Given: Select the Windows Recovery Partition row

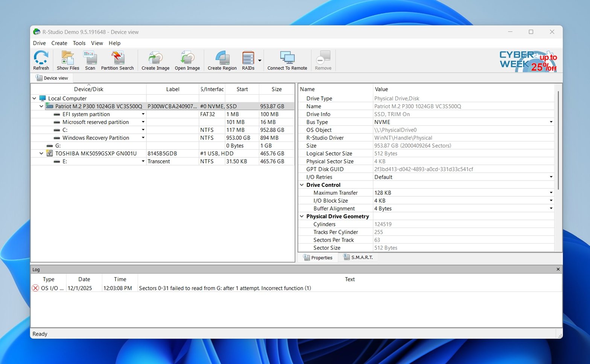Looking at the screenshot, I should pos(163,138).
